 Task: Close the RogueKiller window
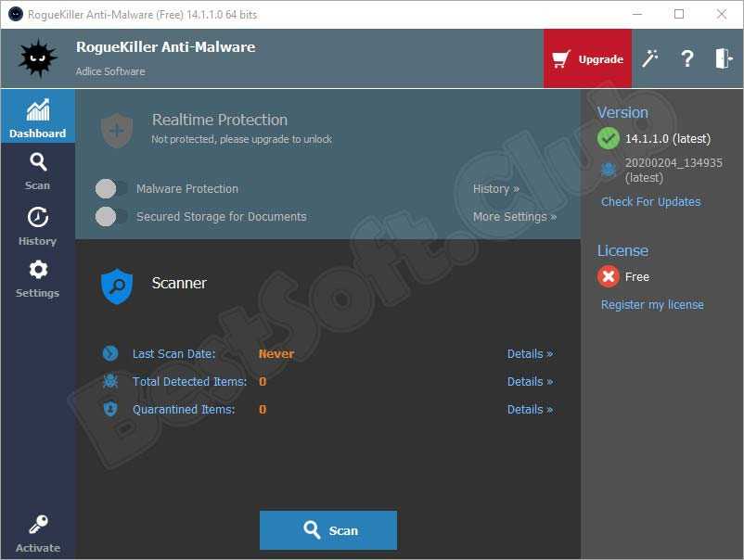721,14
